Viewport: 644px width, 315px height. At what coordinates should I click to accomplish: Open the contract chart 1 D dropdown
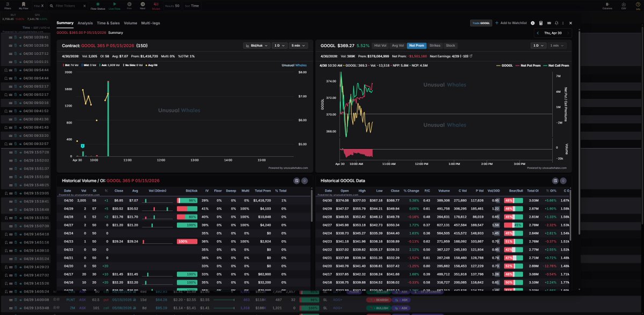tap(279, 46)
